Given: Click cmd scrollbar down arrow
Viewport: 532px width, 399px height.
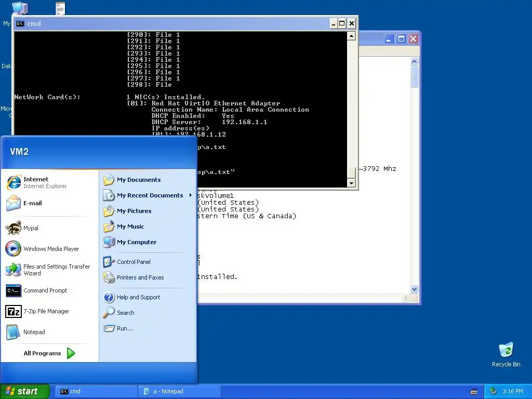Looking at the screenshot, I should tap(351, 183).
